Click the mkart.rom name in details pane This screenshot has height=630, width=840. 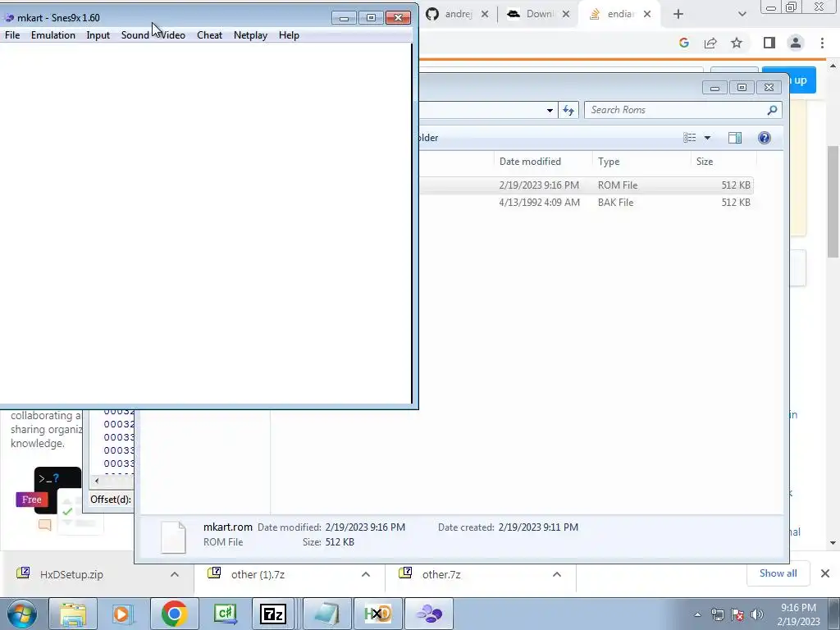(x=228, y=527)
